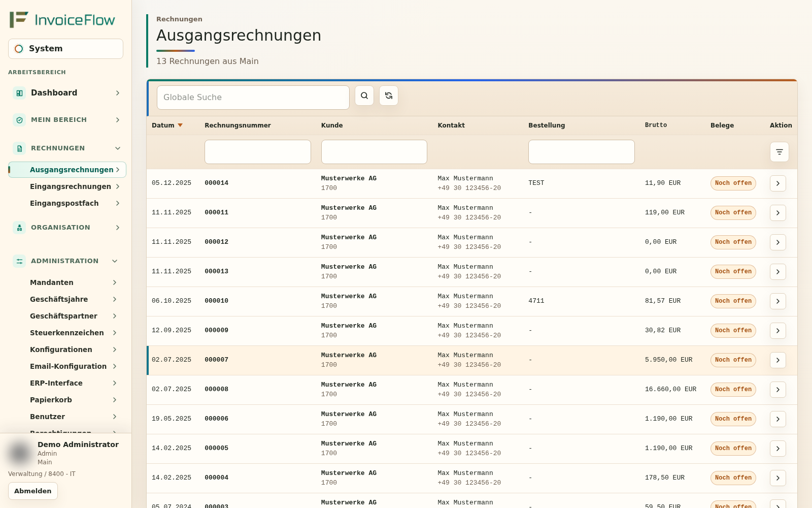This screenshot has height=508, width=812.
Task: Click Noch offen badge for invoice 000014
Action: [733, 183]
